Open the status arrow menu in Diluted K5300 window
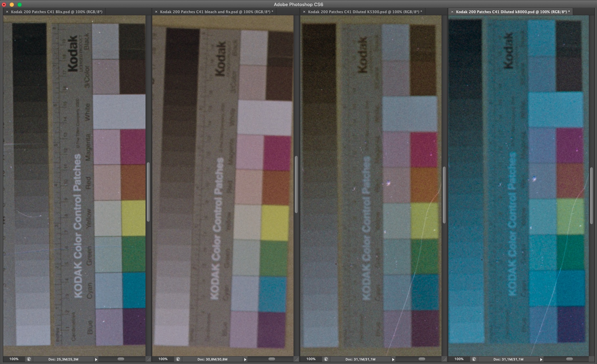 pyautogui.click(x=393, y=359)
